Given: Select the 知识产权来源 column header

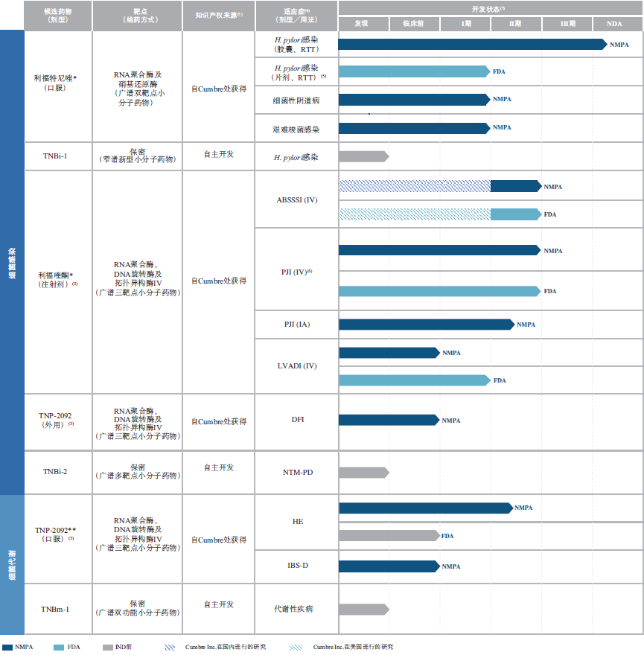Looking at the screenshot, I should [x=219, y=15].
